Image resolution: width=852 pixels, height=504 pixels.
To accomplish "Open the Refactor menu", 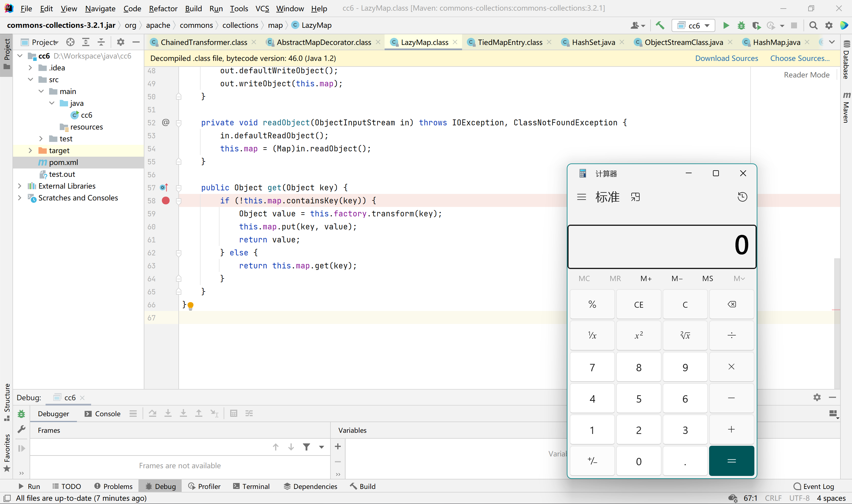I will coord(163,9).
